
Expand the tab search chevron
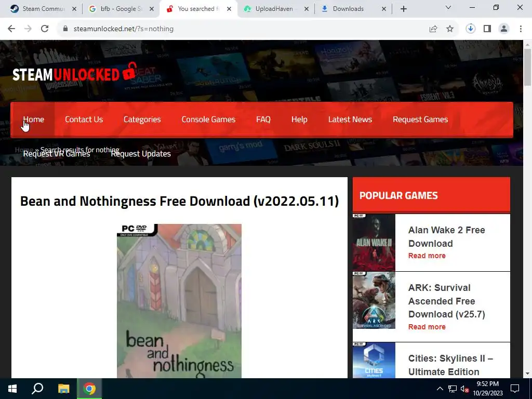[x=448, y=7]
